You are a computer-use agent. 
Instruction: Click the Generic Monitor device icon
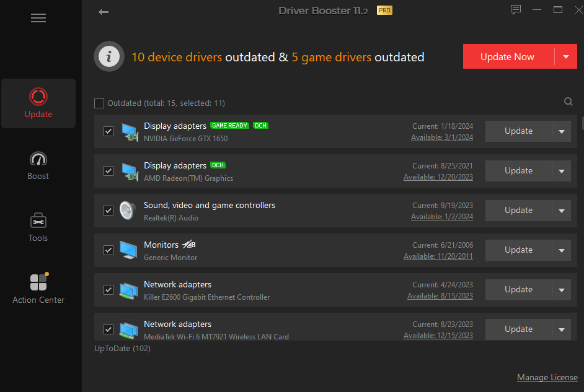click(x=129, y=250)
